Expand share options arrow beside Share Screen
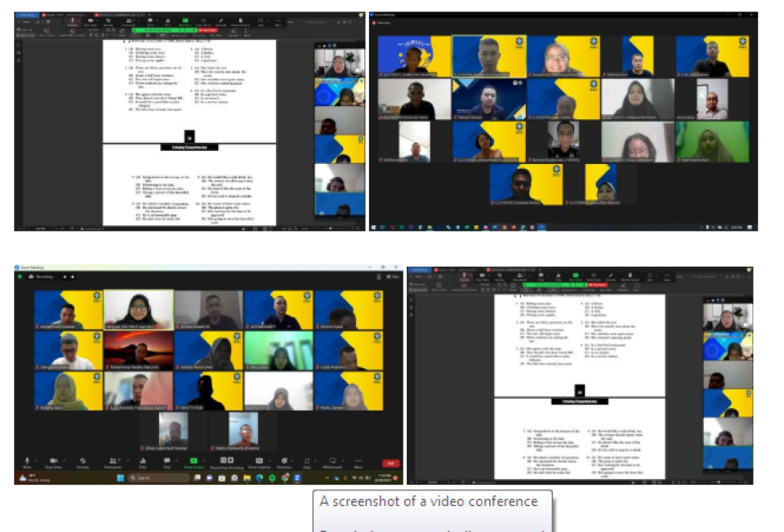 [x=204, y=460]
